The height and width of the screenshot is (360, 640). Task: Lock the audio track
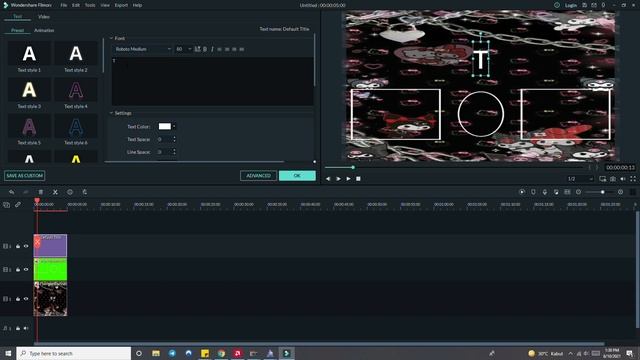coord(18,328)
